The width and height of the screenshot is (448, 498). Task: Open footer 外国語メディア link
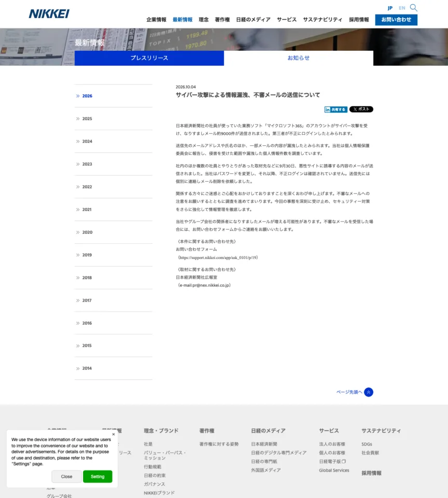tap(266, 470)
